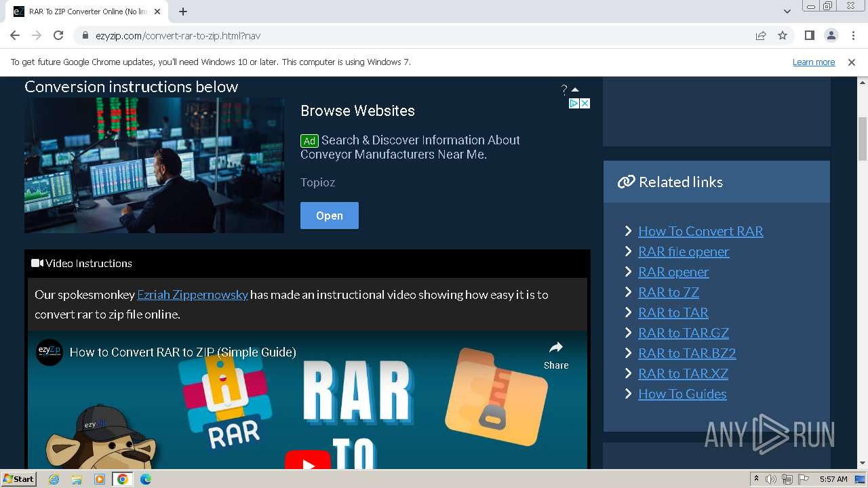The width and height of the screenshot is (868, 488).
Task: Open the RAR to TAR.BZ2 link
Action: [x=687, y=353]
